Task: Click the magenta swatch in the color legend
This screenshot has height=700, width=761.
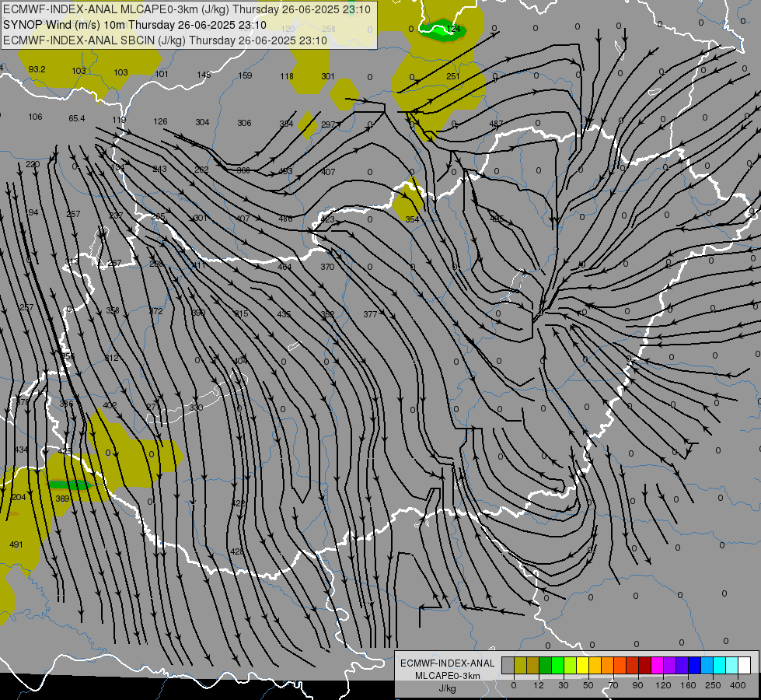Action: pyautogui.click(x=658, y=665)
